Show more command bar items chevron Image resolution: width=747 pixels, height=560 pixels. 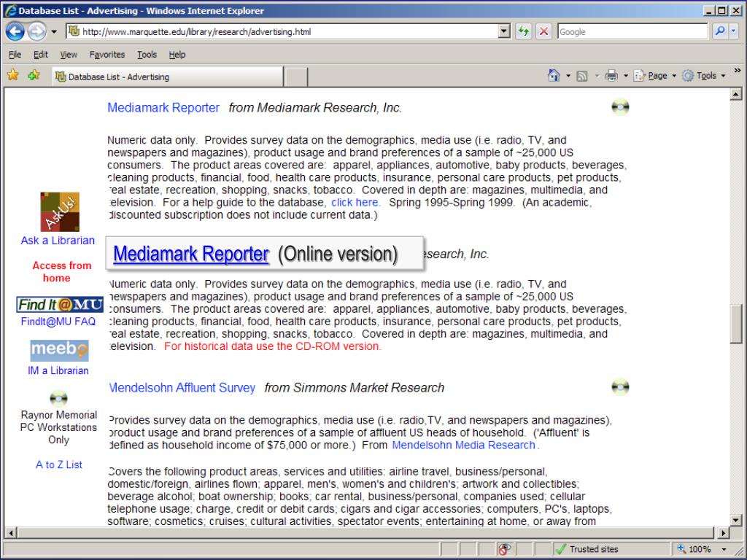pyautogui.click(x=738, y=71)
